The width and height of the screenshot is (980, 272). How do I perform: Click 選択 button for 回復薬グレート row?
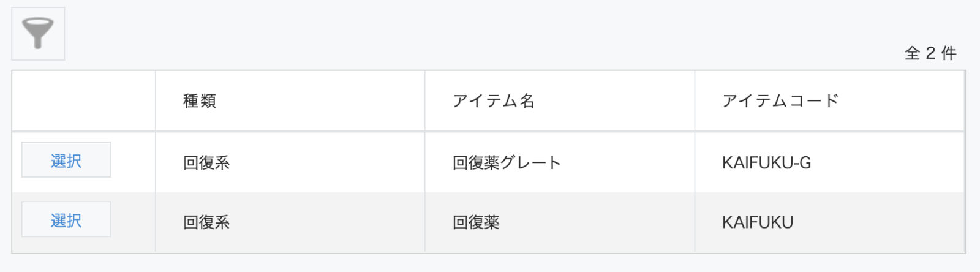pyautogui.click(x=66, y=160)
